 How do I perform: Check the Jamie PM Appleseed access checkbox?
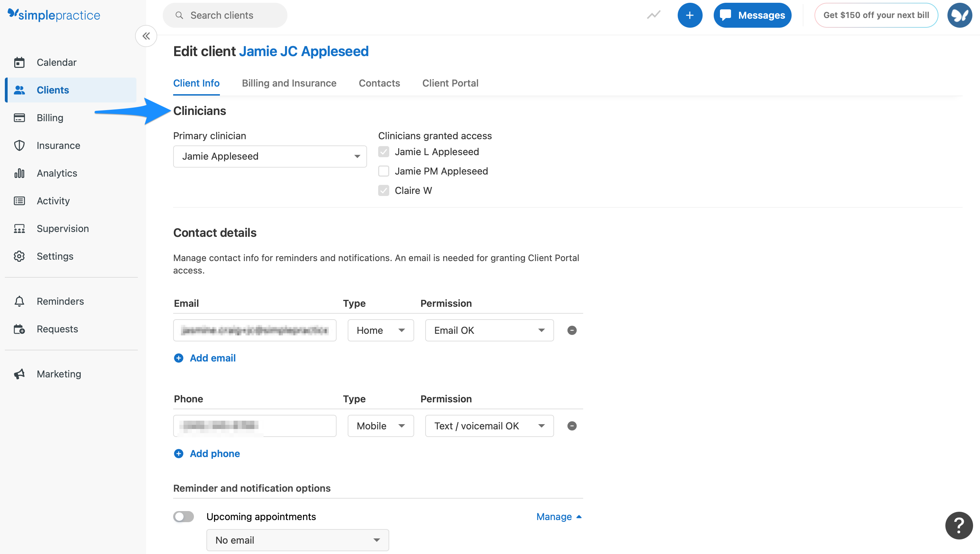(383, 171)
